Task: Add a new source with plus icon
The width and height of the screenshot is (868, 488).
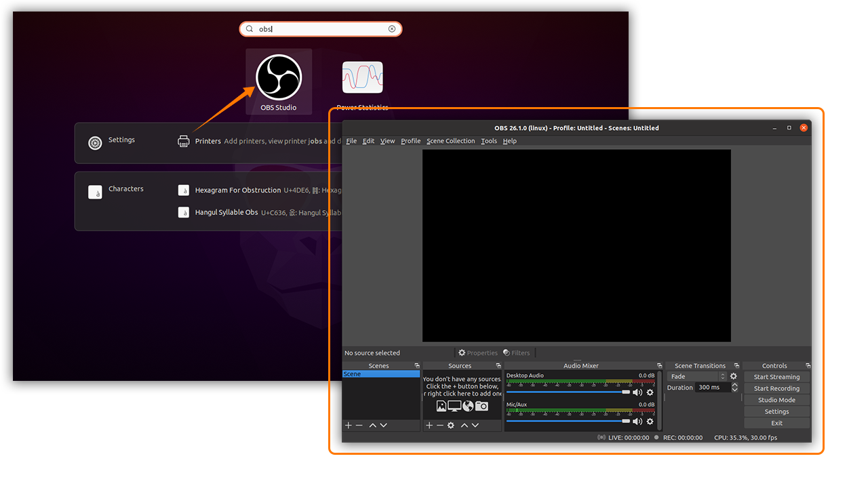Action: pyautogui.click(x=429, y=425)
